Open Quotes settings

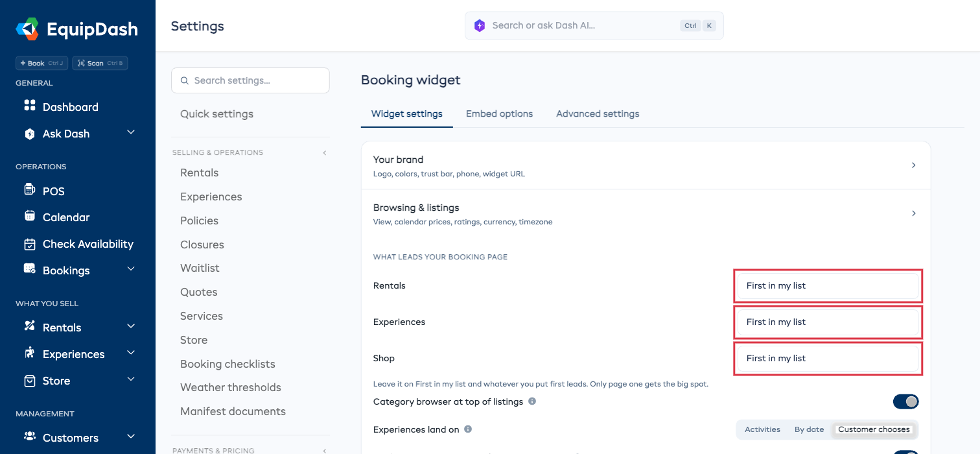(198, 292)
